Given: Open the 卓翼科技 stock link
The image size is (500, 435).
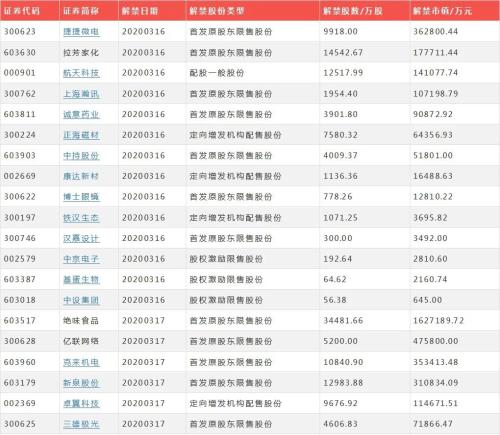Looking at the screenshot, I should (x=81, y=403).
